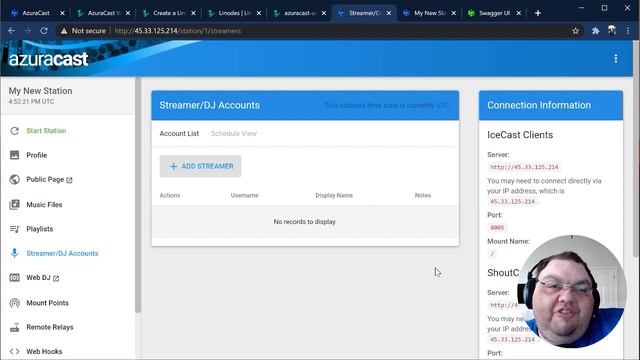This screenshot has width=640, height=360.
Task: Click the No records to display text
Action: pos(305,222)
